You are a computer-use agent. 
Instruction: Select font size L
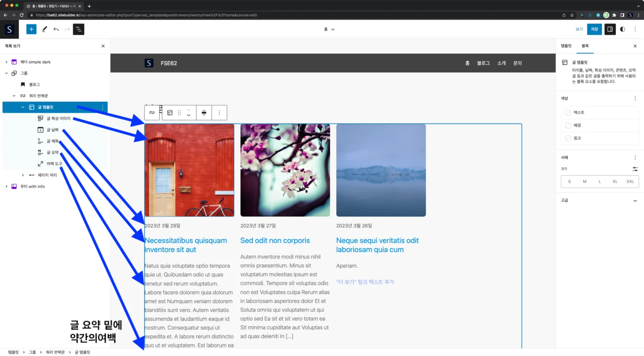600,182
